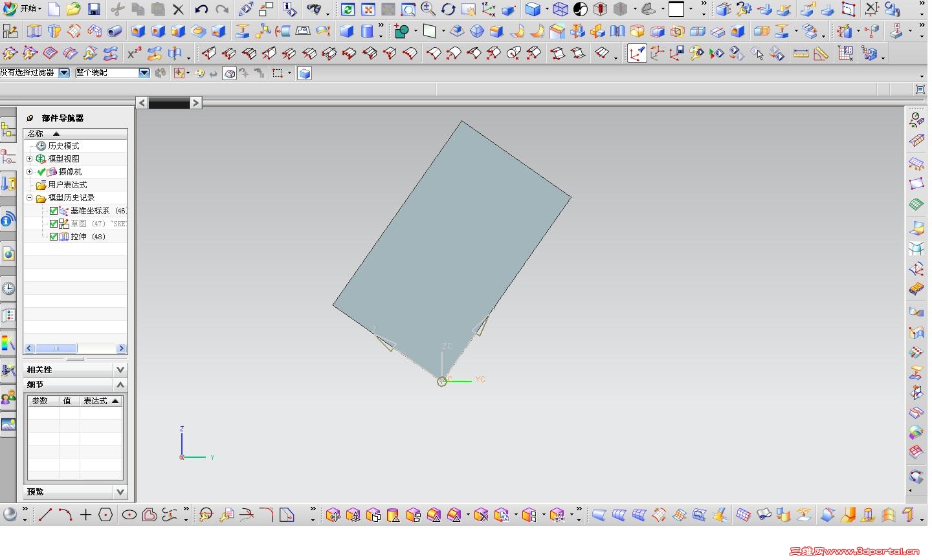This screenshot has height=560, width=932.
Task: Click the Simple Measure Distance ruler icon
Action: pos(801,54)
